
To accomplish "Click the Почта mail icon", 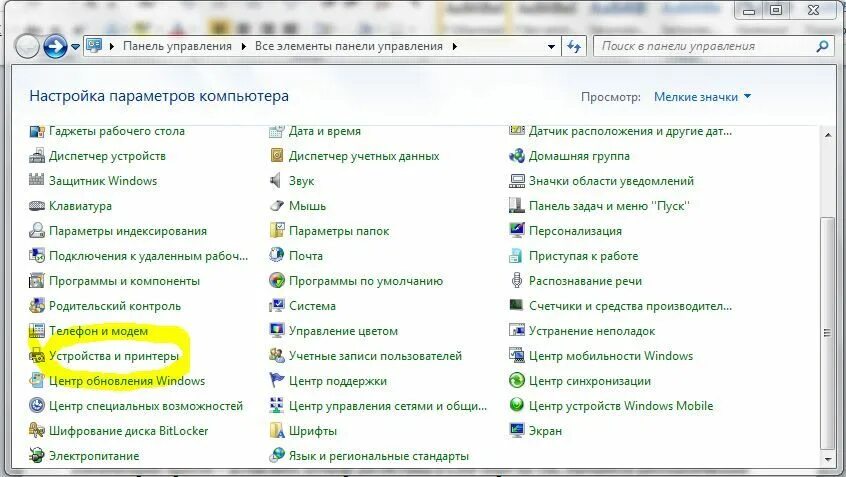I will click(x=276, y=256).
